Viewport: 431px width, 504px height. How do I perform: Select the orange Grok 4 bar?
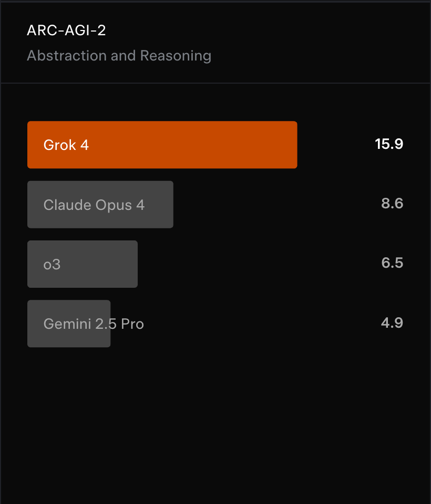point(162,145)
